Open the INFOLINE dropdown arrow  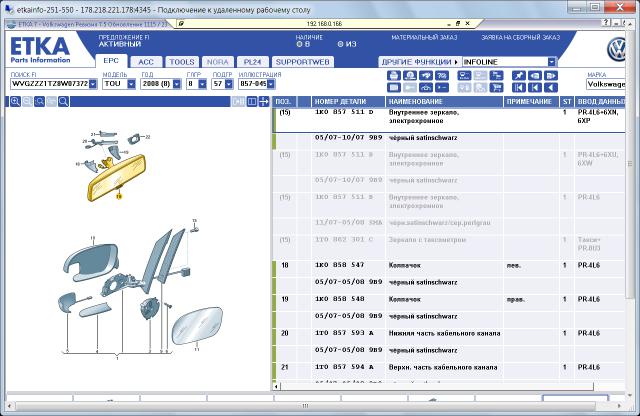coord(551,62)
